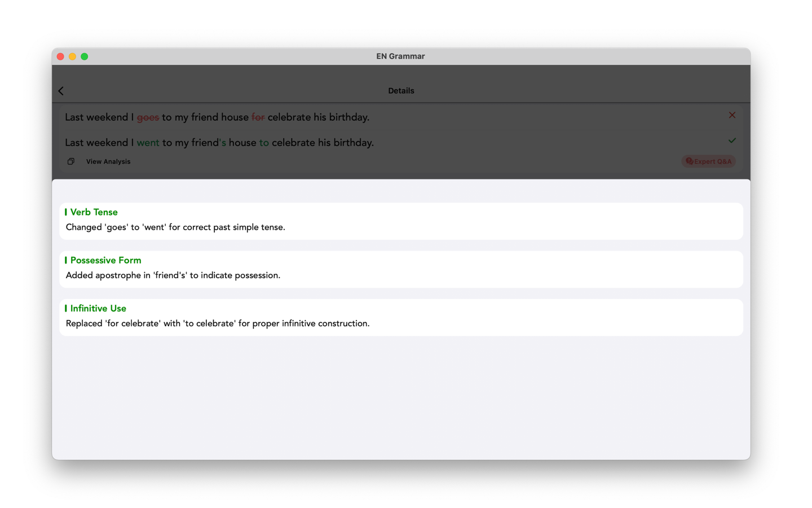The width and height of the screenshot is (812, 508).
Task: Click the explanation about apostrophe in 'friend's'
Action: pos(173,275)
